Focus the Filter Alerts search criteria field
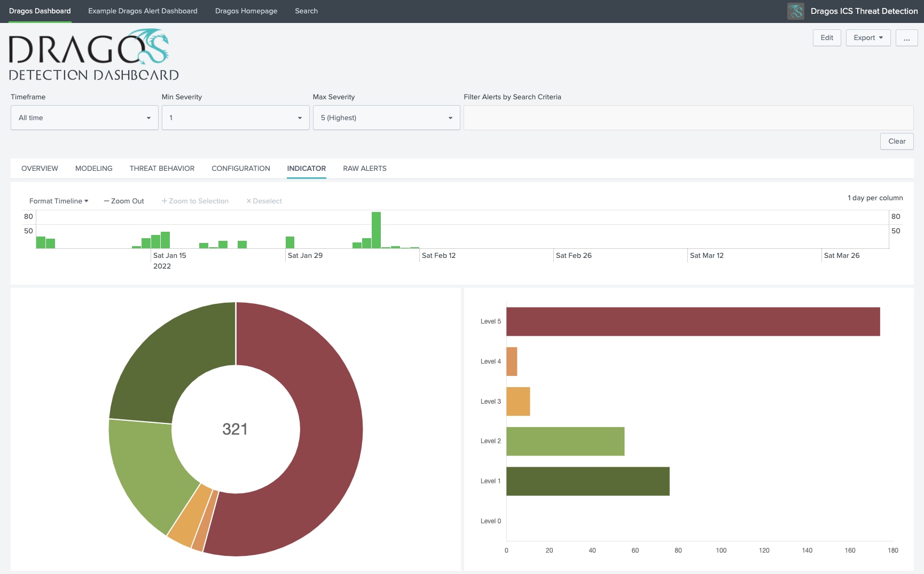Screen dimensions: 924x574 click(x=688, y=117)
